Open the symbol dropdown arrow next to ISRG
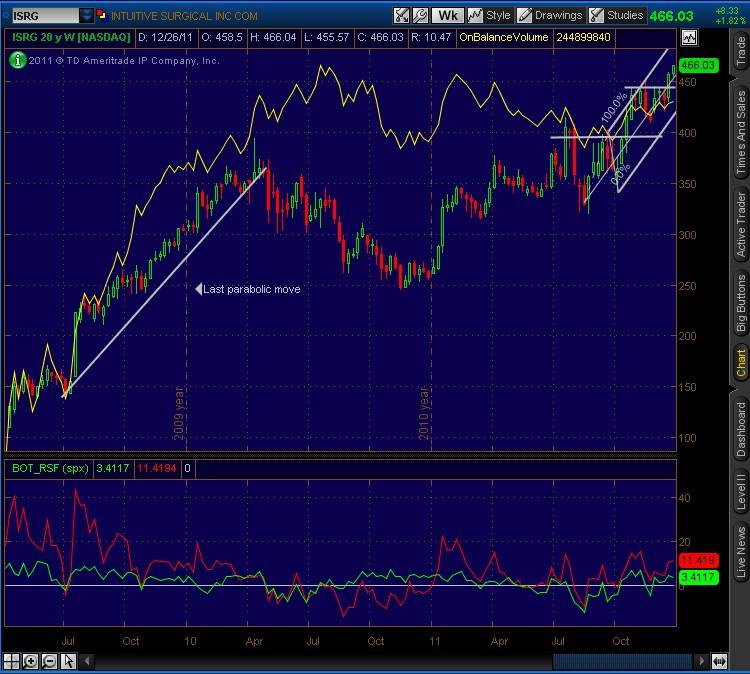The height and width of the screenshot is (674, 750). [87, 16]
